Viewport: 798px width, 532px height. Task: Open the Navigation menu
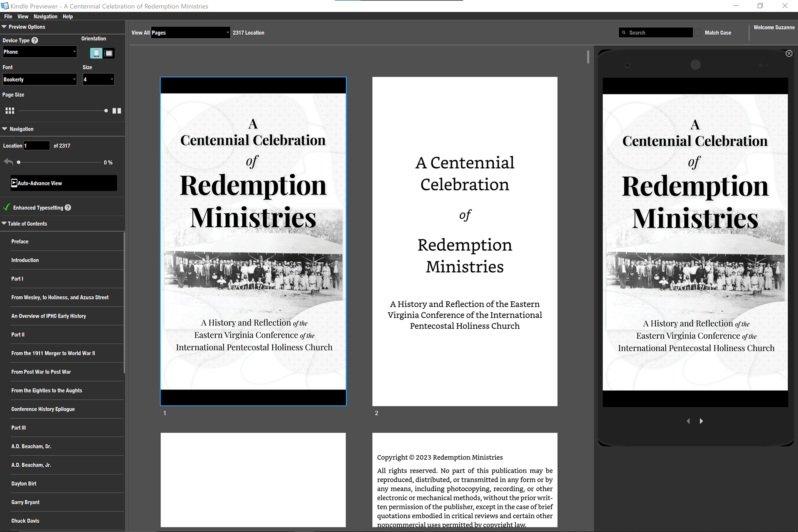[45, 17]
